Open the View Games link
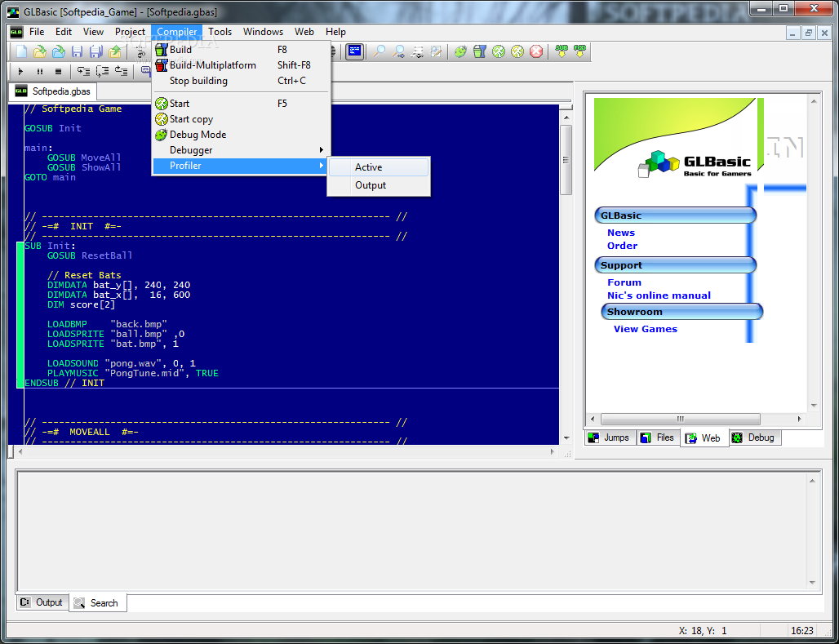The height and width of the screenshot is (644, 839). (646, 329)
